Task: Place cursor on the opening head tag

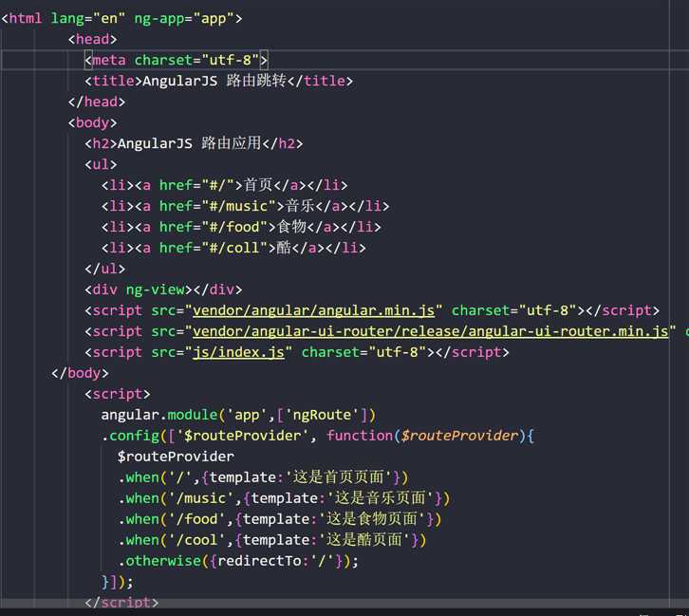Action: (93, 40)
